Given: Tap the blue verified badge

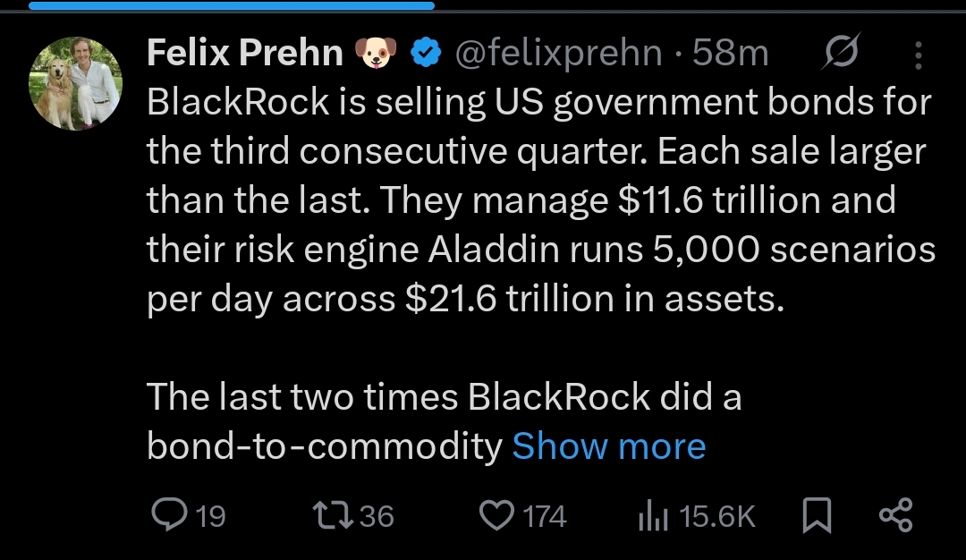Looking at the screenshot, I should (x=426, y=54).
